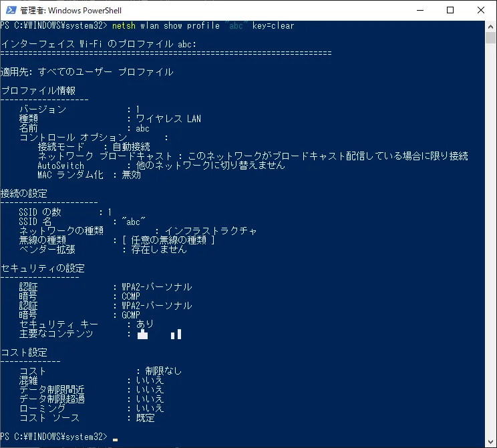The height and width of the screenshot is (448, 497).
Task: Click the 'コスト設定' section heading
Action: (24, 353)
